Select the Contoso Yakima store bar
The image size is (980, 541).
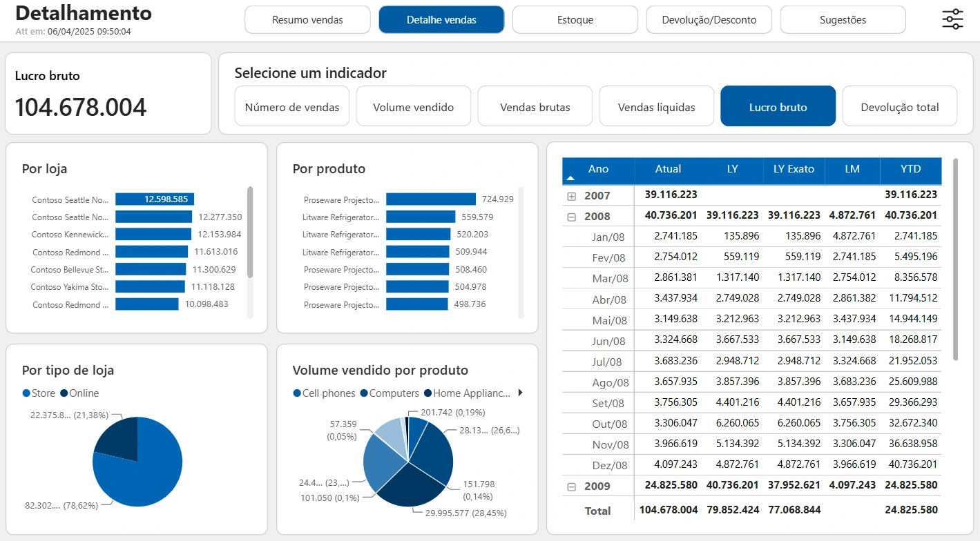150,286
